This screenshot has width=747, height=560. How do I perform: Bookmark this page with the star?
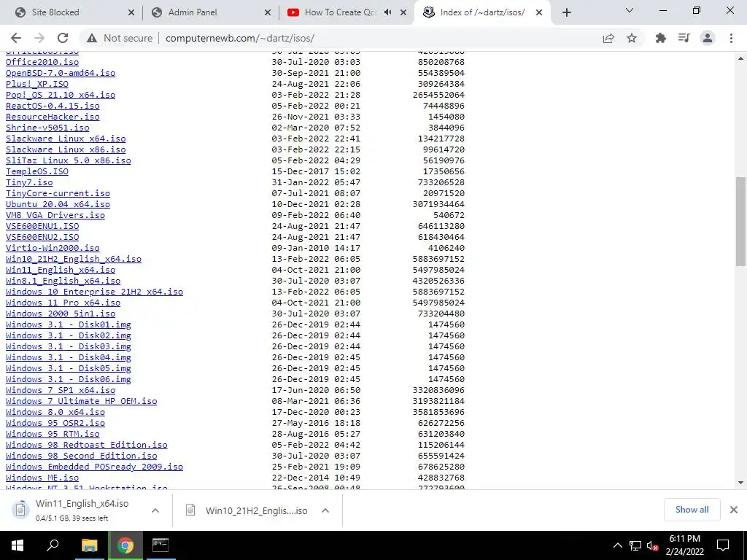coord(632,38)
